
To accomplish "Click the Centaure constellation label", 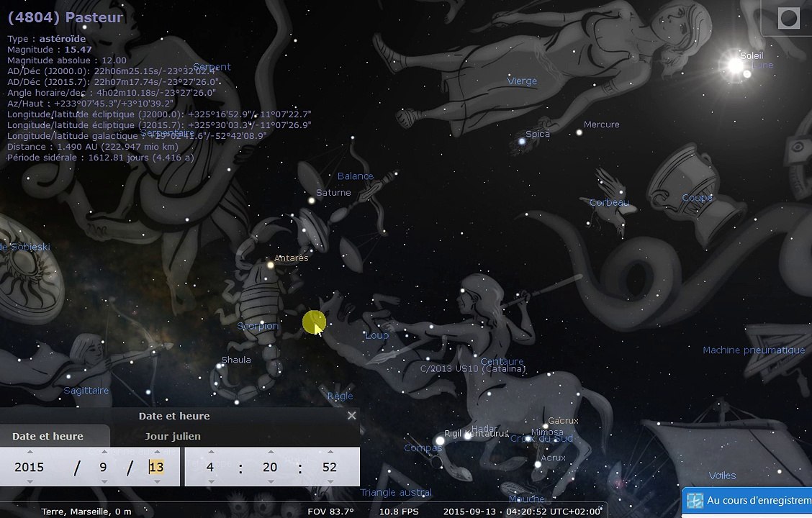I will pyautogui.click(x=502, y=361).
